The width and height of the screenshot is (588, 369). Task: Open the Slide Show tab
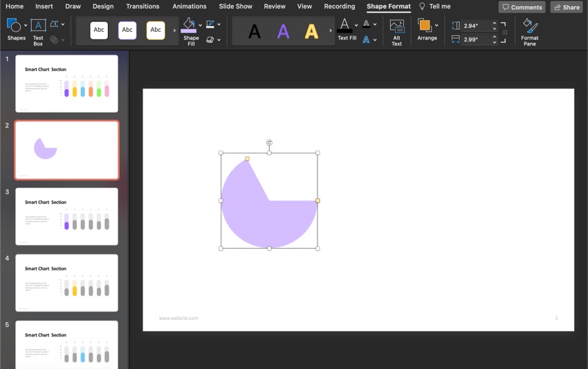pos(235,6)
